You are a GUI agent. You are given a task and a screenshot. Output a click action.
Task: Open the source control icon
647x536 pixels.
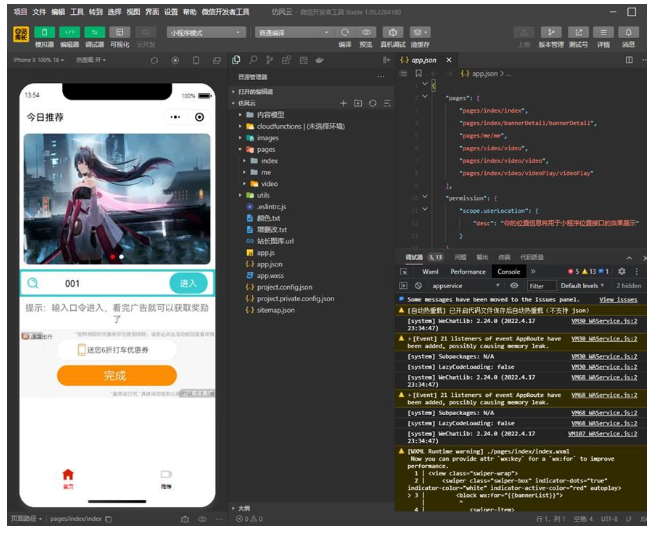click(x=269, y=60)
